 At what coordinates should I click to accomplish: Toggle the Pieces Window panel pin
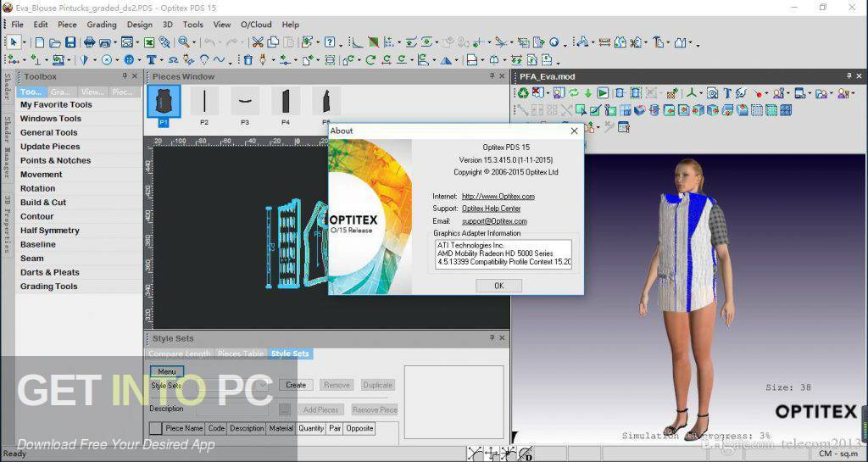coord(492,76)
